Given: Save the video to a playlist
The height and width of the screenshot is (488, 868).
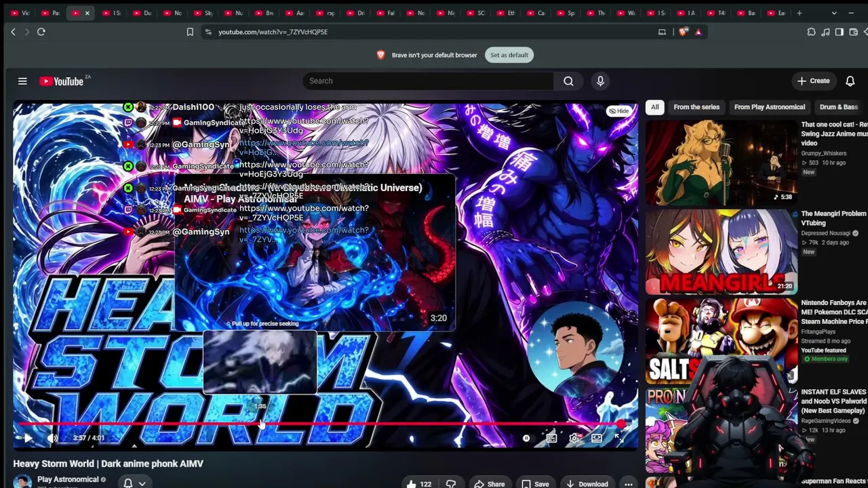Looking at the screenshot, I should [x=534, y=484].
